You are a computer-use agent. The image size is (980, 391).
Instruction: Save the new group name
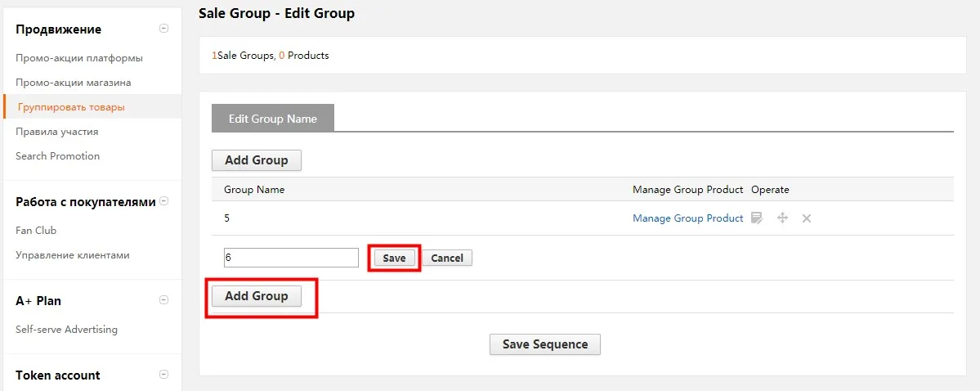point(395,258)
